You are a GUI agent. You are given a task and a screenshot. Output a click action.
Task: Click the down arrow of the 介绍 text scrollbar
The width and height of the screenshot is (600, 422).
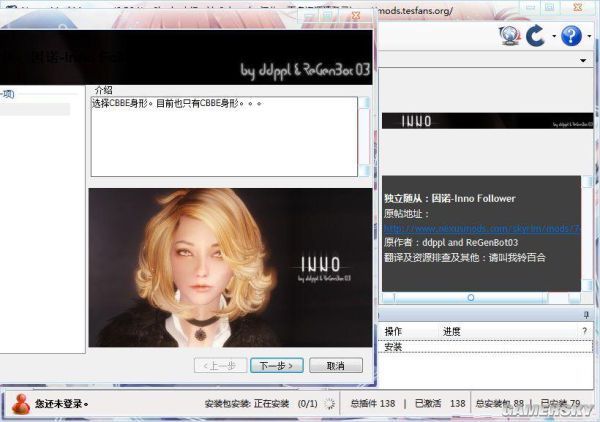[x=364, y=171]
